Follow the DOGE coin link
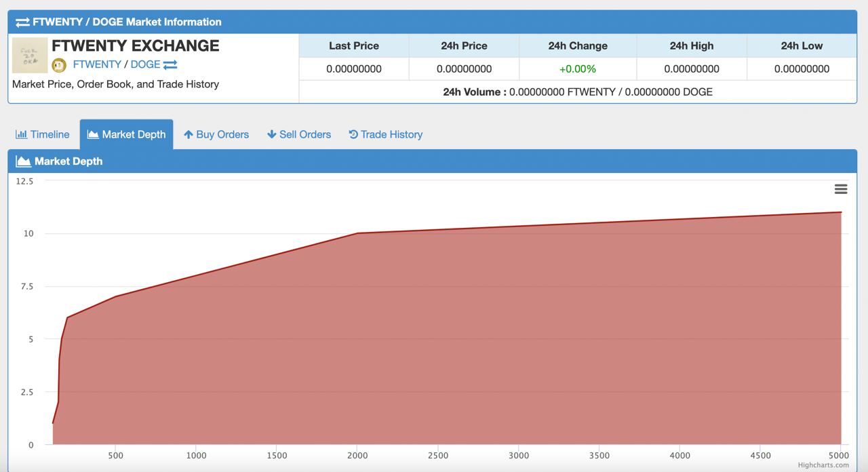This screenshot has width=868, height=472. [145, 64]
